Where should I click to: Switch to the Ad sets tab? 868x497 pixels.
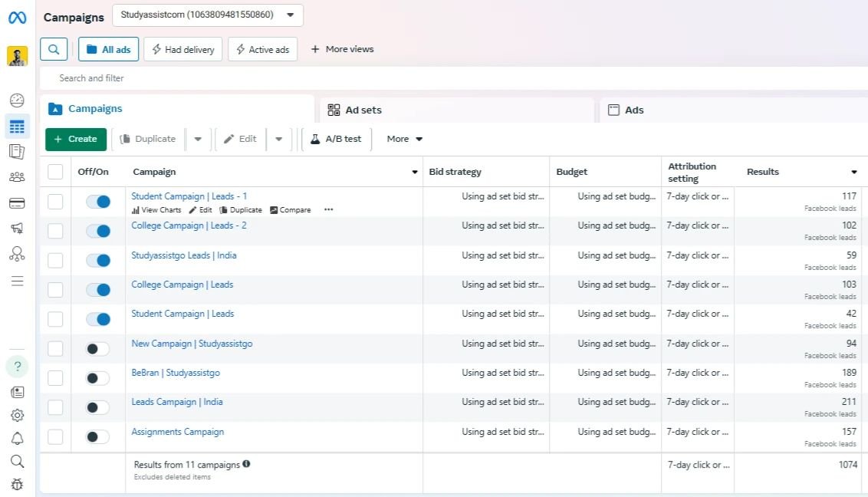[457, 110]
